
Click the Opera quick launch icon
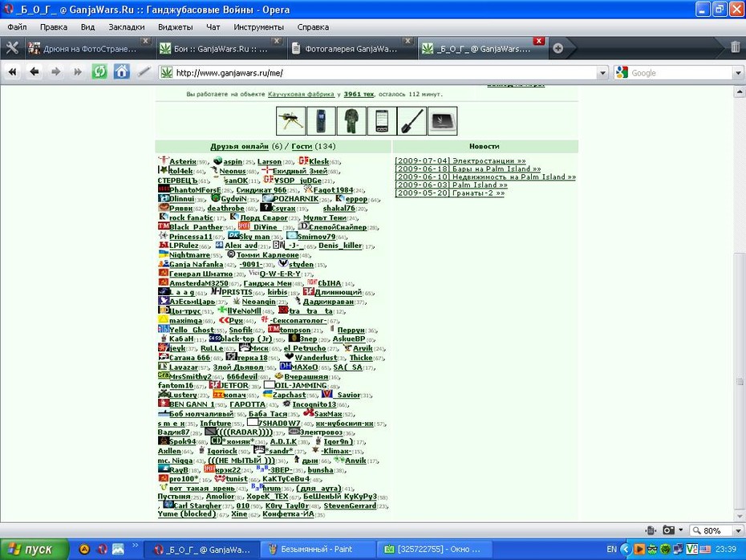[103, 550]
